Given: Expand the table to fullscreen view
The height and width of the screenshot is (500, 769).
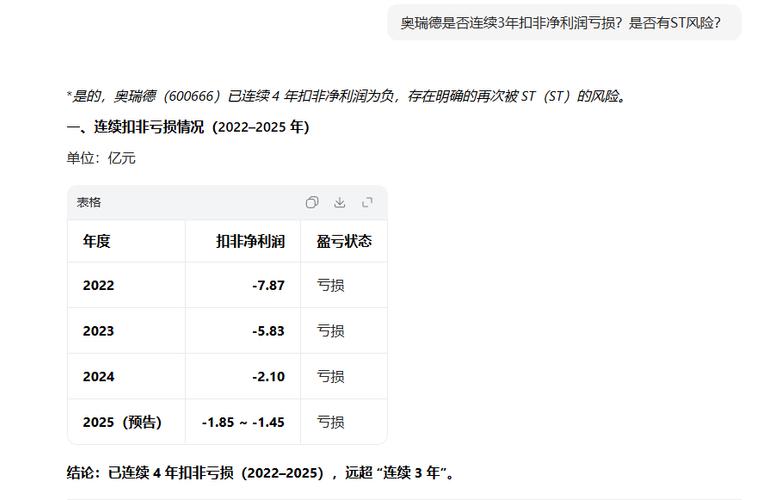Looking at the screenshot, I should coord(367,202).
